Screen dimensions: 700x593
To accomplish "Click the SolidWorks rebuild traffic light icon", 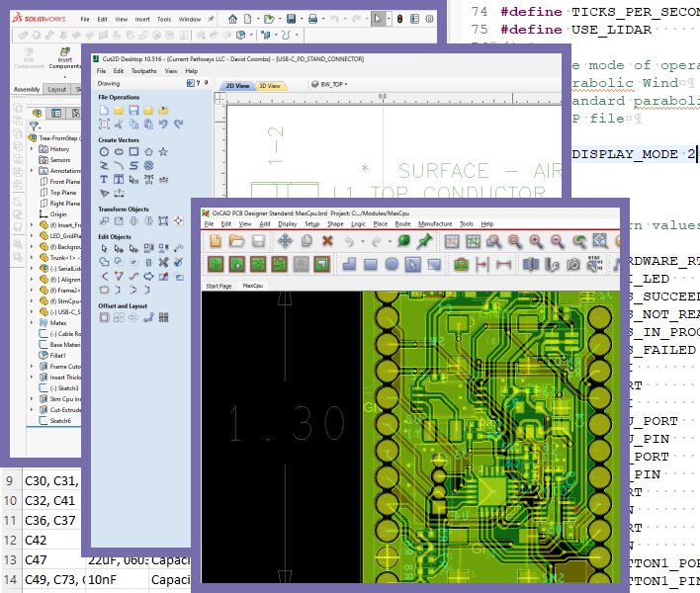I will [x=399, y=19].
